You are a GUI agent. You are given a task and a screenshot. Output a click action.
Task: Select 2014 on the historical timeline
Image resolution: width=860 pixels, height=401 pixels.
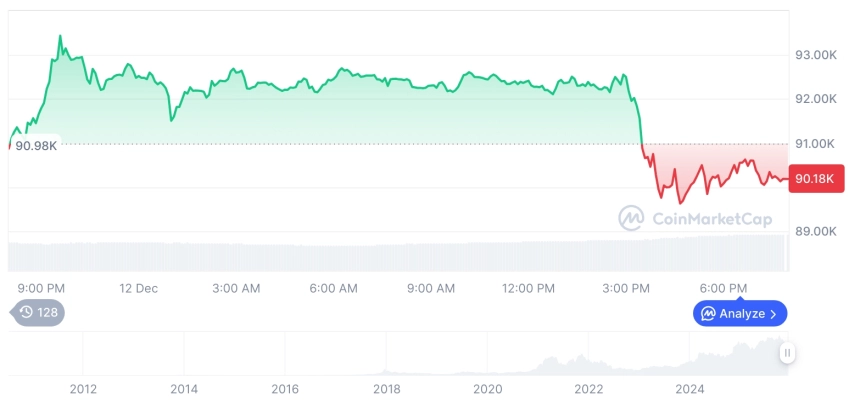click(184, 389)
